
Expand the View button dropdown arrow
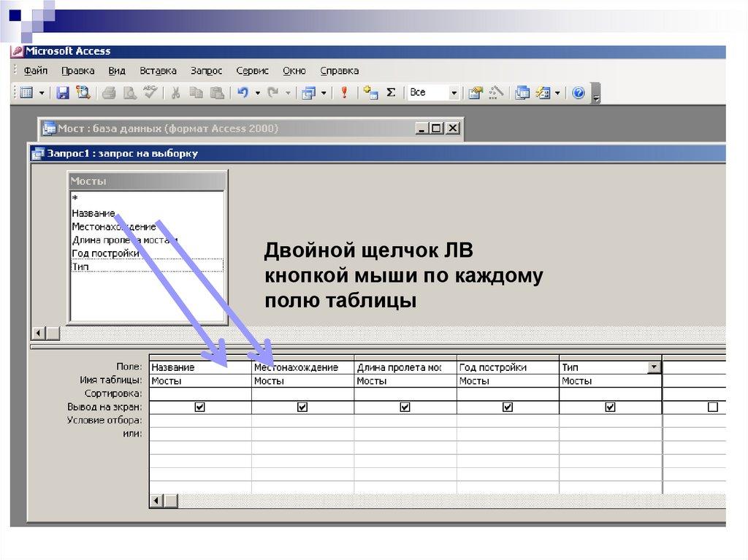click(x=42, y=93)
